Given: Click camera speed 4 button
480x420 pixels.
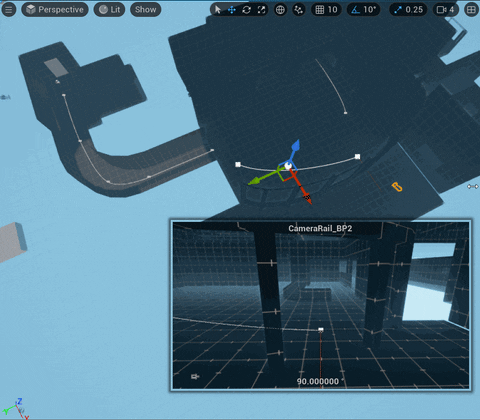Looking at the screenshot, I should [x=446, y=10].
